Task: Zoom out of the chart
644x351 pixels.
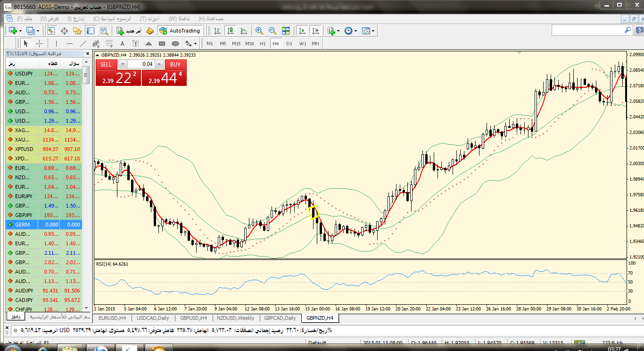Action: 272,31
